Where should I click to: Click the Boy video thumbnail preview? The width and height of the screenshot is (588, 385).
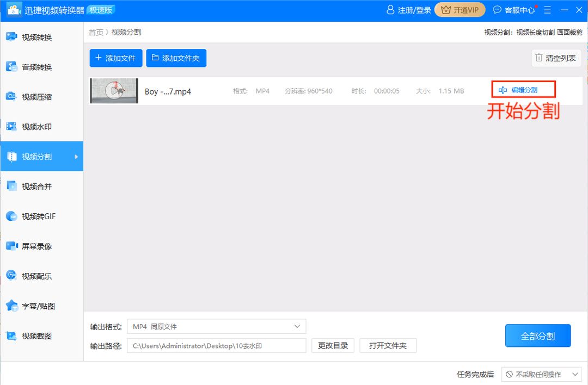coord(114,91)
